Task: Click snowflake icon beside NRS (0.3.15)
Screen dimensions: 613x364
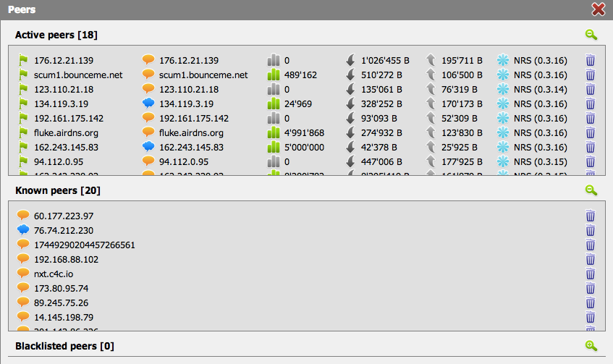Action: [503, 161]
